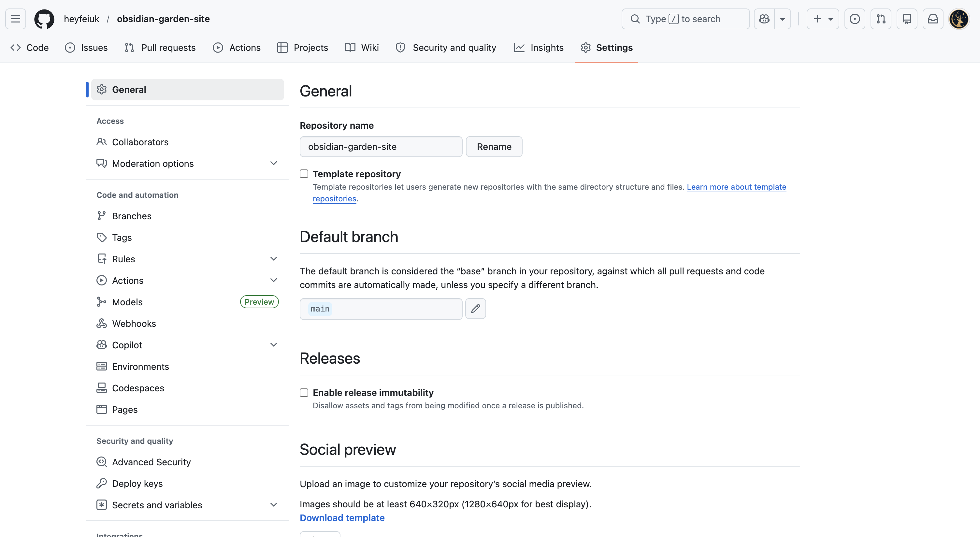
Task: Switch to the Issues tab
Action: tap(86, 48)
